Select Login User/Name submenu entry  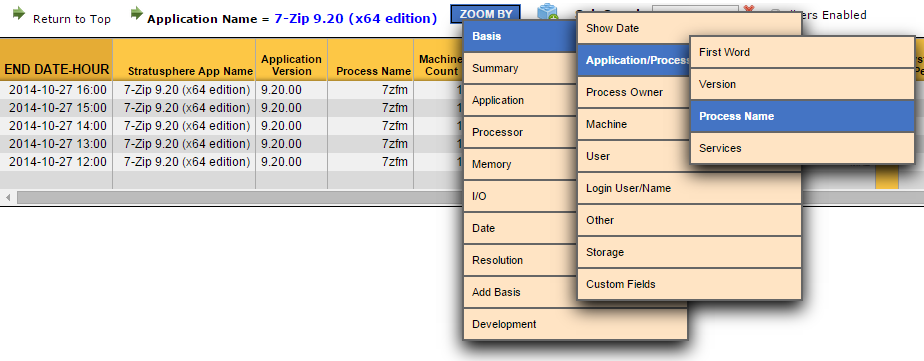pos(689,188)
